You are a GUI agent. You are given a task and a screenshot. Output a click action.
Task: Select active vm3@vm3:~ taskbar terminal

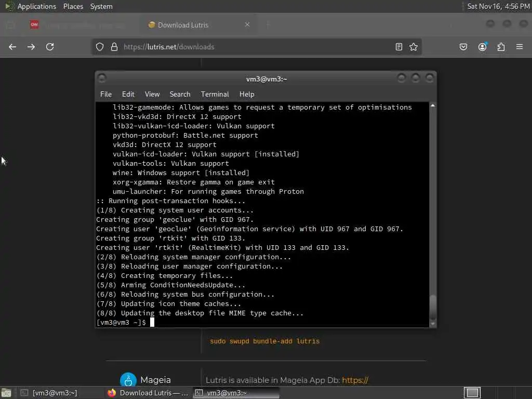(236, 393)
